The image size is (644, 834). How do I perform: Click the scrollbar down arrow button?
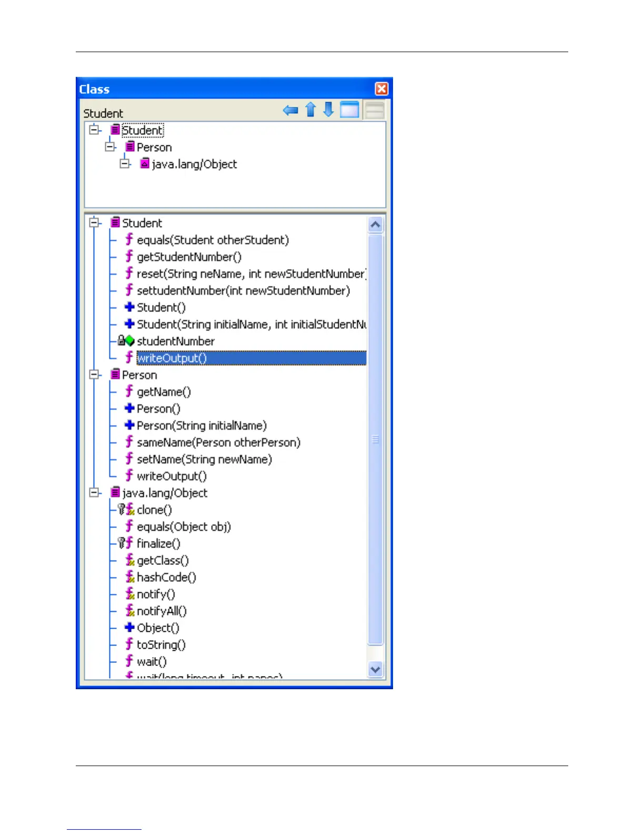(x=375, y=669)
